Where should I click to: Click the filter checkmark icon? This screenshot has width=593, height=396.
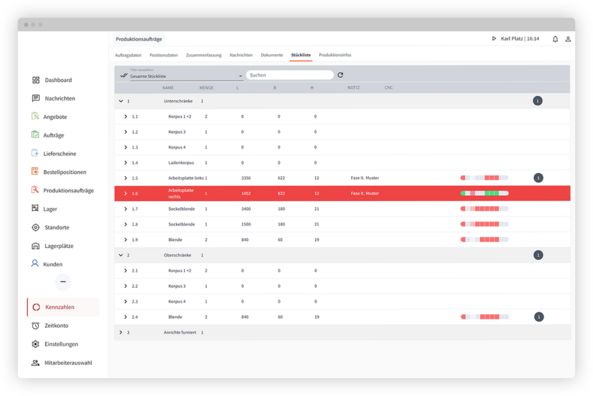click(123, 75)
